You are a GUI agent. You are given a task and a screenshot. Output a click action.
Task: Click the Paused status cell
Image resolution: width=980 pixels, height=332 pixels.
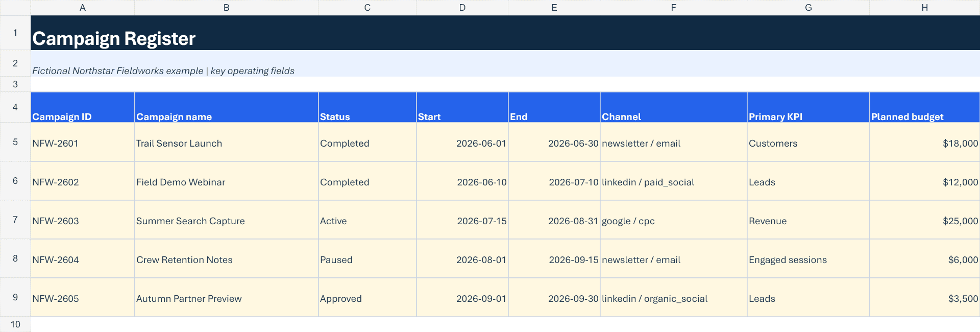(367, 259)
